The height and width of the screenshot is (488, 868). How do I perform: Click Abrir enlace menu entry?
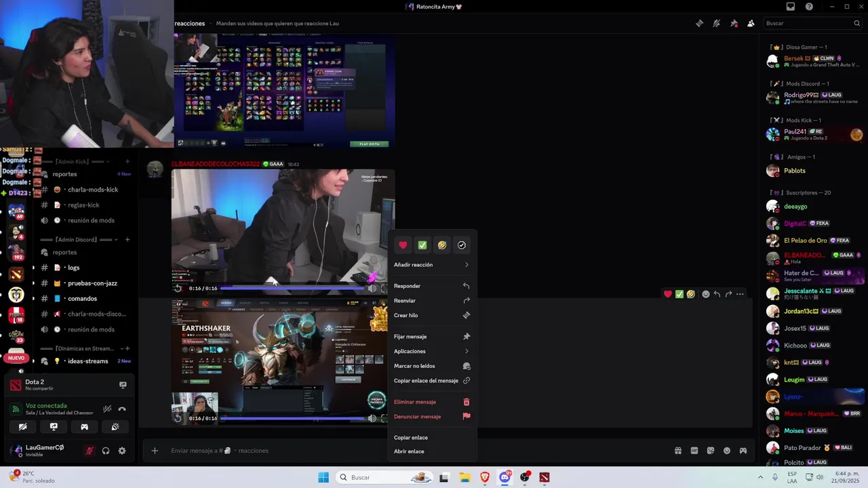coord(432,451)
